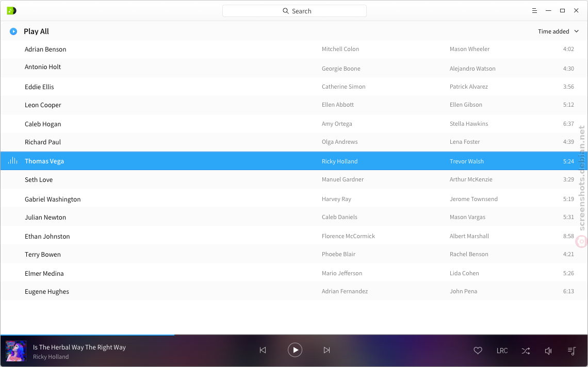Select the Eugene Hughes track
The image size is (588, 367).
click(294, 291)
